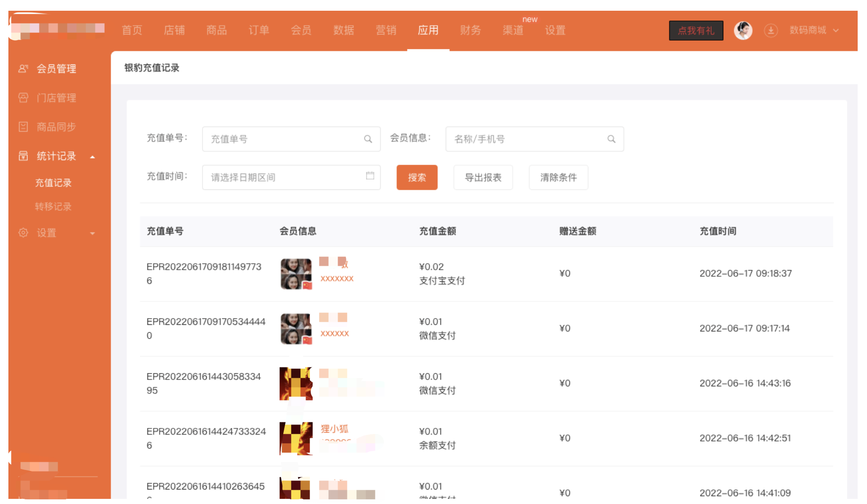The image size is (867, 504).
Task: Click the member name 狸小狐
Action: (x=334, y=429)
